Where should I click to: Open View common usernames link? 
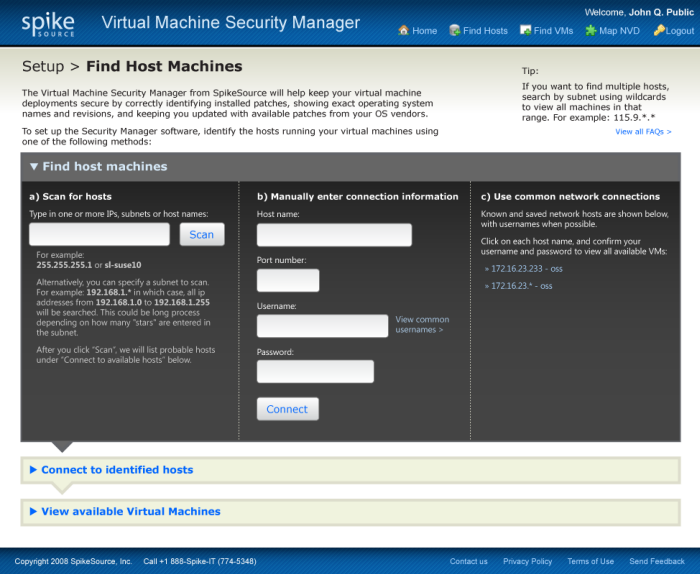422,324
